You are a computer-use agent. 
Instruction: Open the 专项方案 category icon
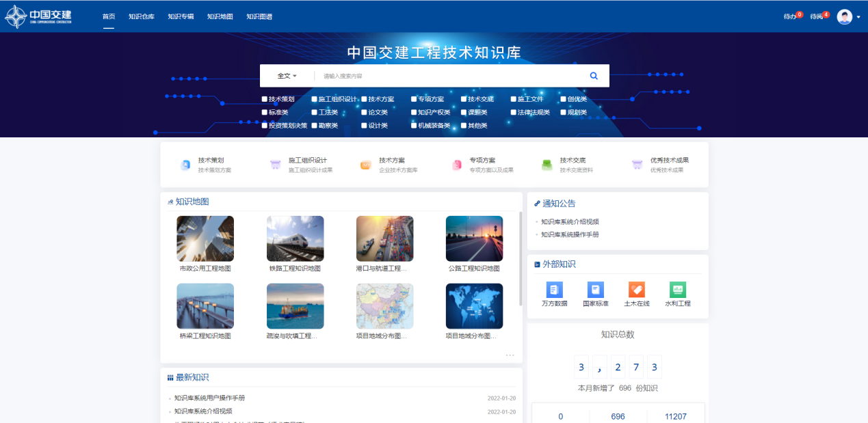(457, 165)
